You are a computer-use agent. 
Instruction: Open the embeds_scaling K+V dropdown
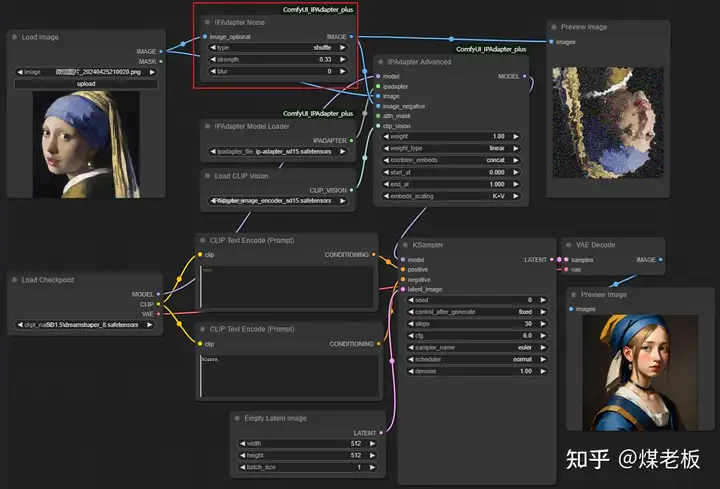[450, 196]
